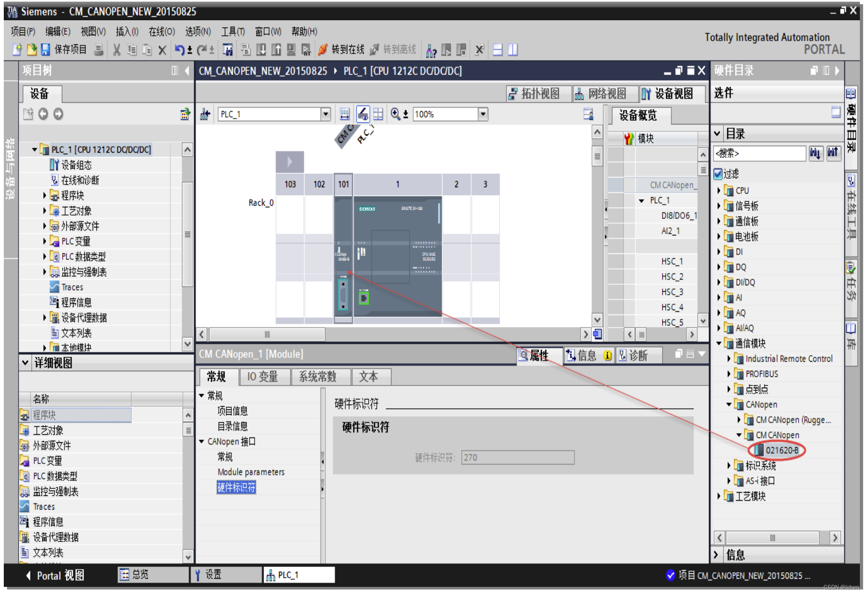Click the accessible devices icon
The image size is (868, 595).
click(x=431, y=50)
